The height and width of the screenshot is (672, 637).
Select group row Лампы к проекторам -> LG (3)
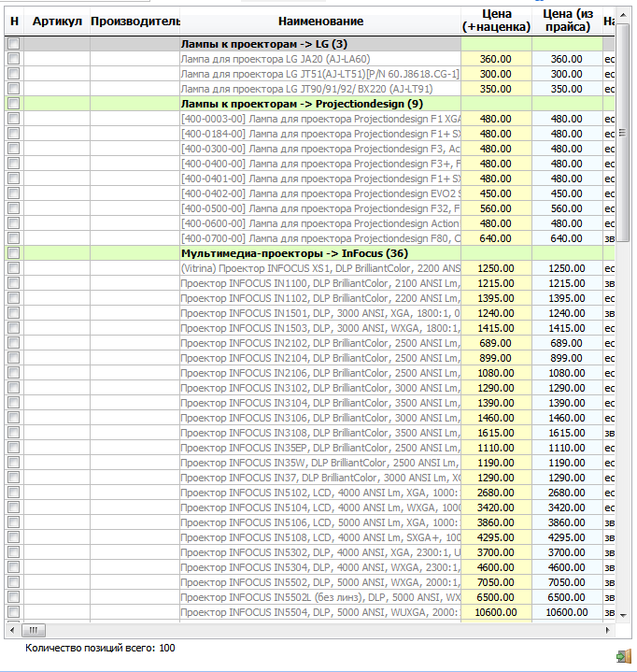click(310, 44)
